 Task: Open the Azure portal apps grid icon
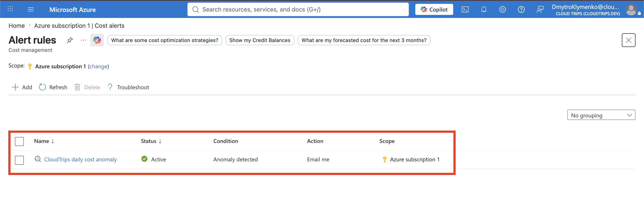[10, 9]
